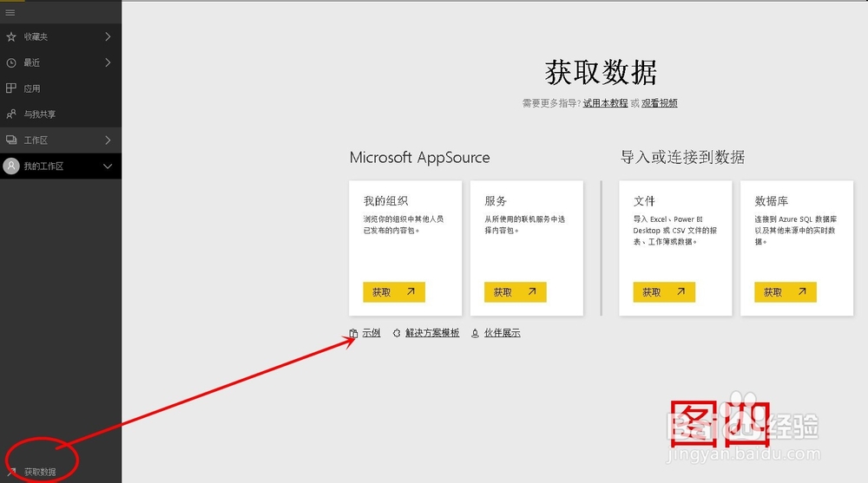This screenshot has width=868, height=483.
Task: Click the puzzle icon beside 解决方案模板
Action: coord(397,333)
